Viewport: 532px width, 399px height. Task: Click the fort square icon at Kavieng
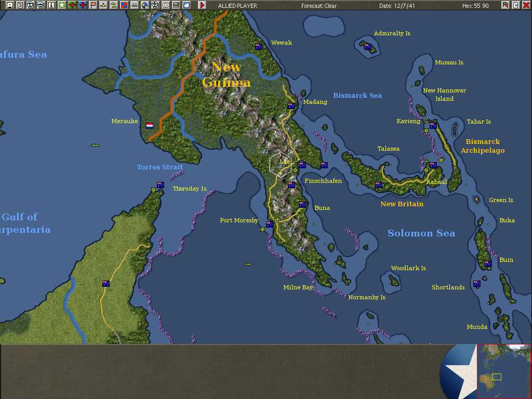tap(426, 130)
